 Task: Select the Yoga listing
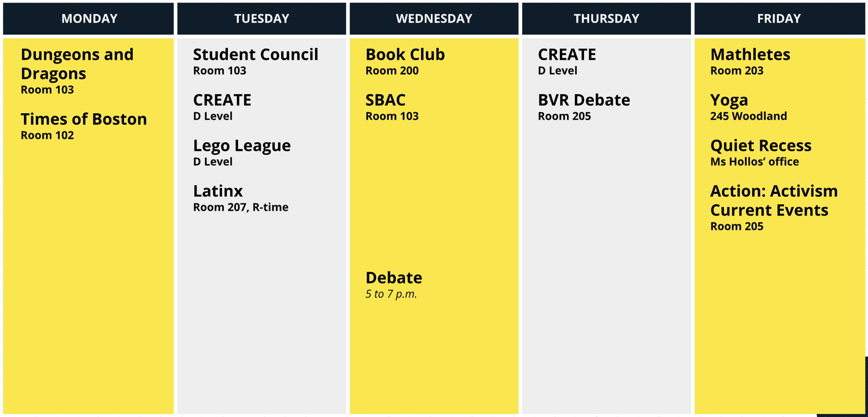(729, 100)
